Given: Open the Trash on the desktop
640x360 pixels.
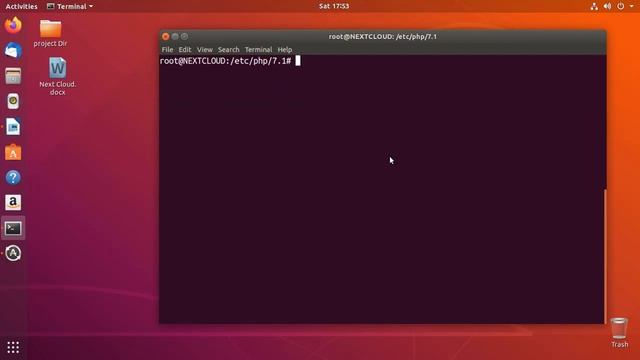Looking at the screenshot, I should pyautogui.click(x=619, y=333).
